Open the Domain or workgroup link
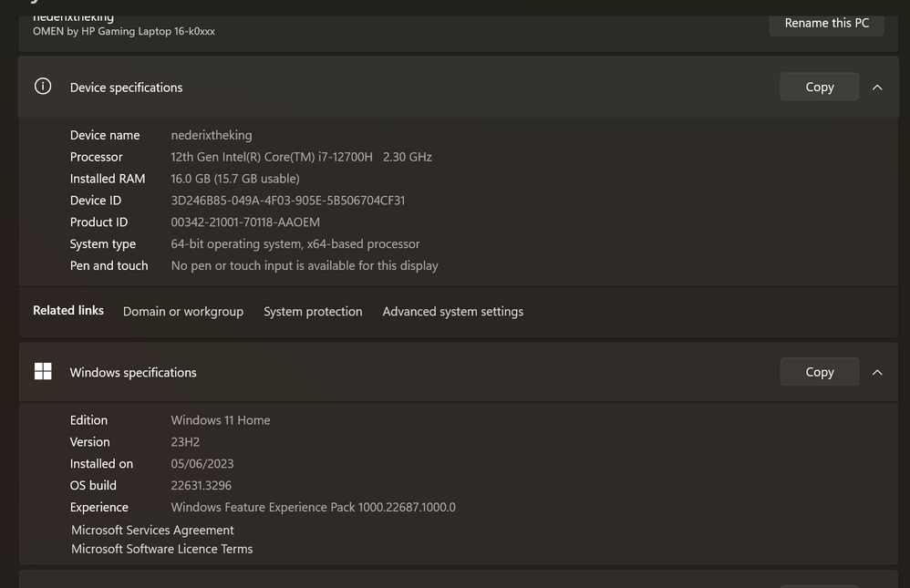Screen dimensions: 910x588 183,312
